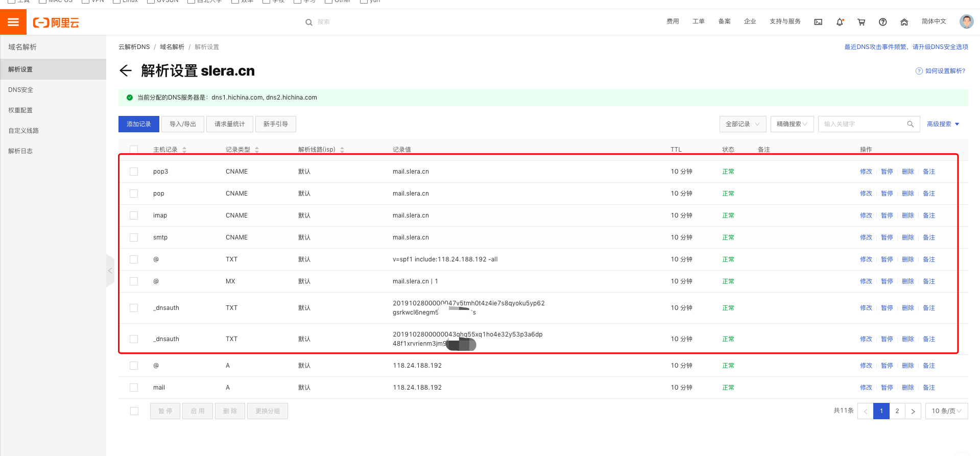This screenshot has width=980, height=456.
Task: Click the user avatar in header
Action: (966, 21)
